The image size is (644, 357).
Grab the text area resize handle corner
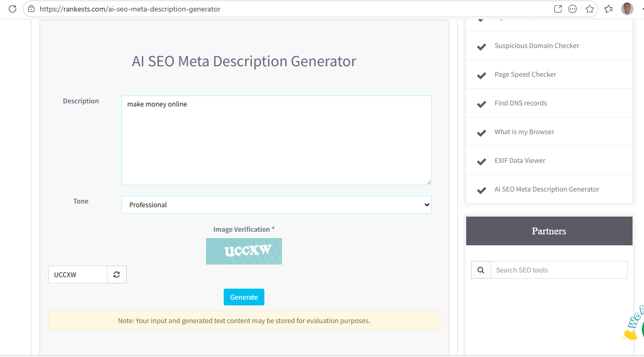(429, 182)
